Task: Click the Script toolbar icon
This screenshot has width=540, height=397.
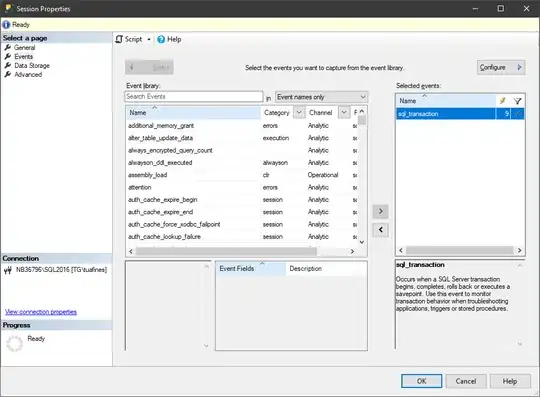Action: [119, 39]
